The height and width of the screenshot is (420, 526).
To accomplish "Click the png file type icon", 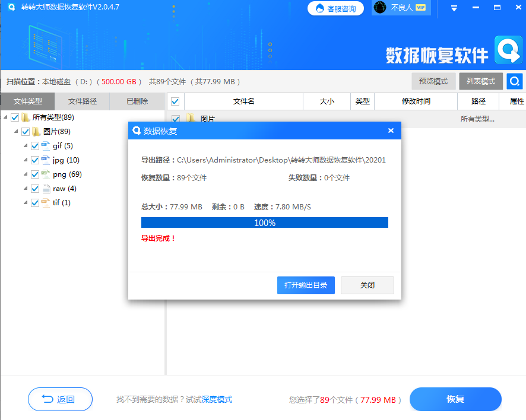I will 46,174.
